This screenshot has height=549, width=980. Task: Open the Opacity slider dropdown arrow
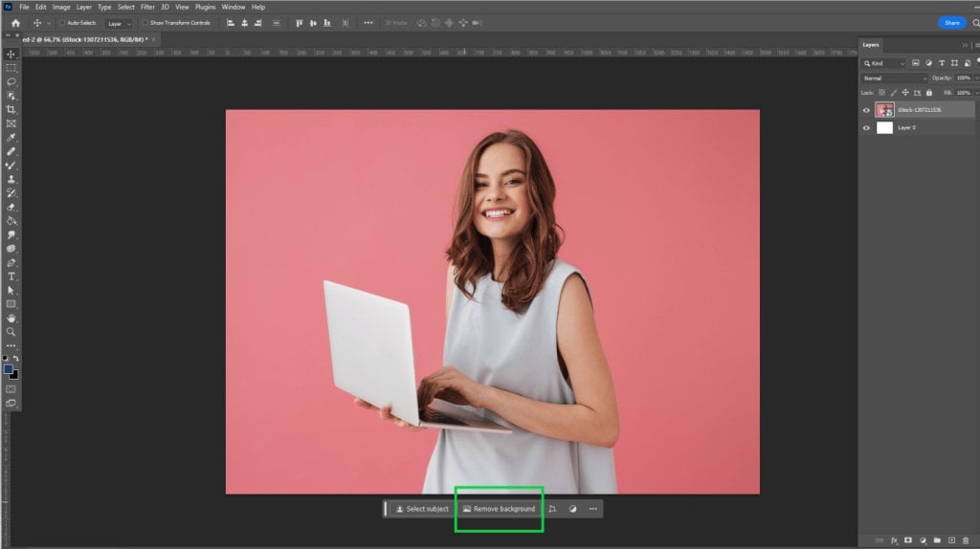coord(976,78)
